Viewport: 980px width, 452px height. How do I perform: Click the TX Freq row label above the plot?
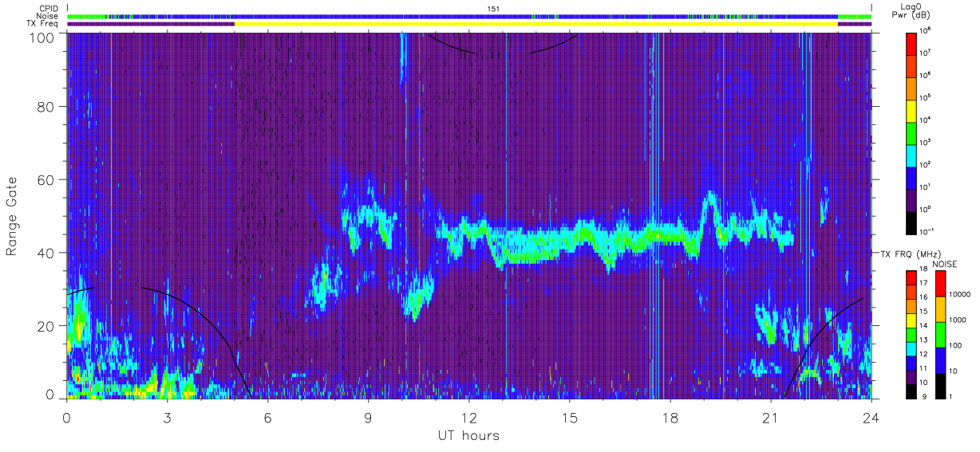click(43, 24)
